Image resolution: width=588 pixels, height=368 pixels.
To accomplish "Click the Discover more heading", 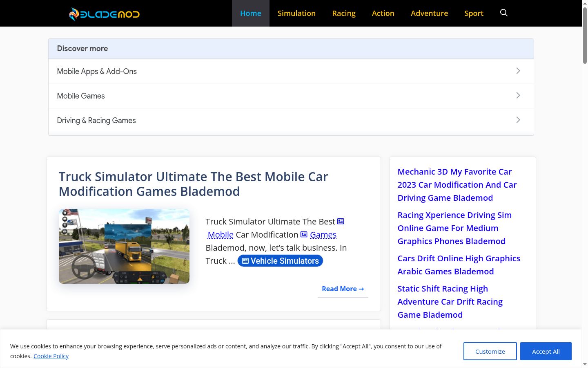I will (82, 49).
